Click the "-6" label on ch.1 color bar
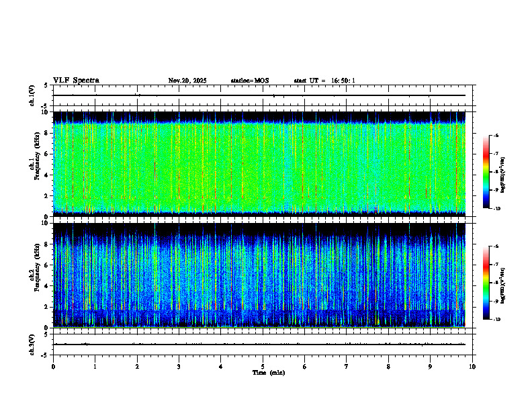This screenshot has width=532, height=411. [x=496, y=136]
